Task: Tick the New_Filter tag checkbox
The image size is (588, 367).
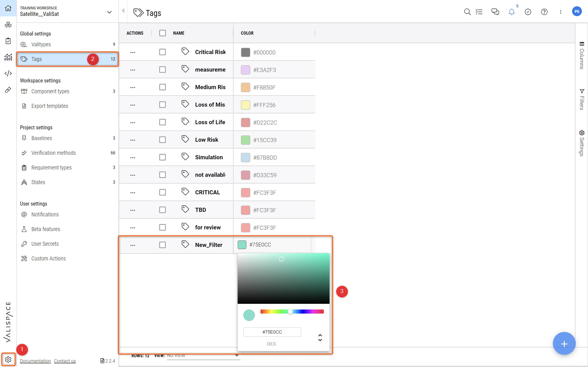Action: pyautogui.click(x=162, y=245)
